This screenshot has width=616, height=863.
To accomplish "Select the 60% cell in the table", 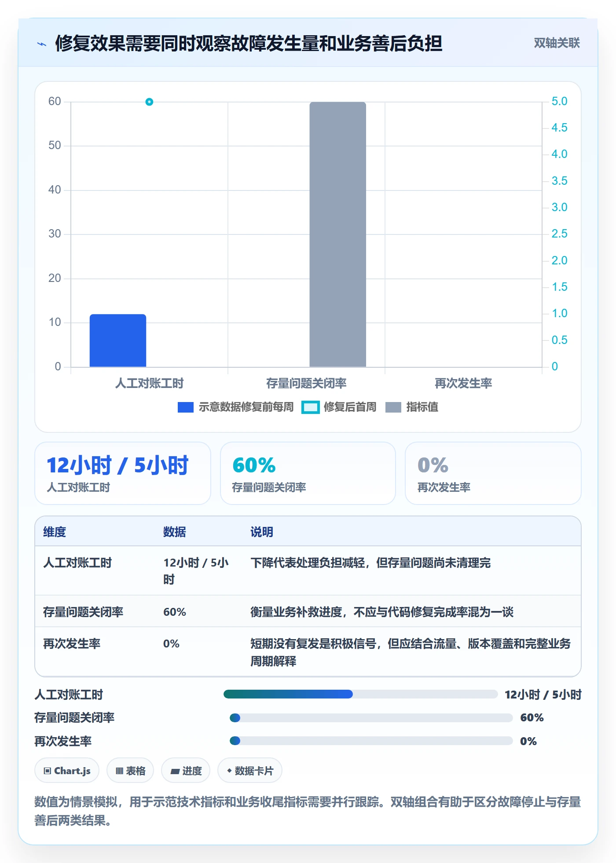I will [175, 612].
